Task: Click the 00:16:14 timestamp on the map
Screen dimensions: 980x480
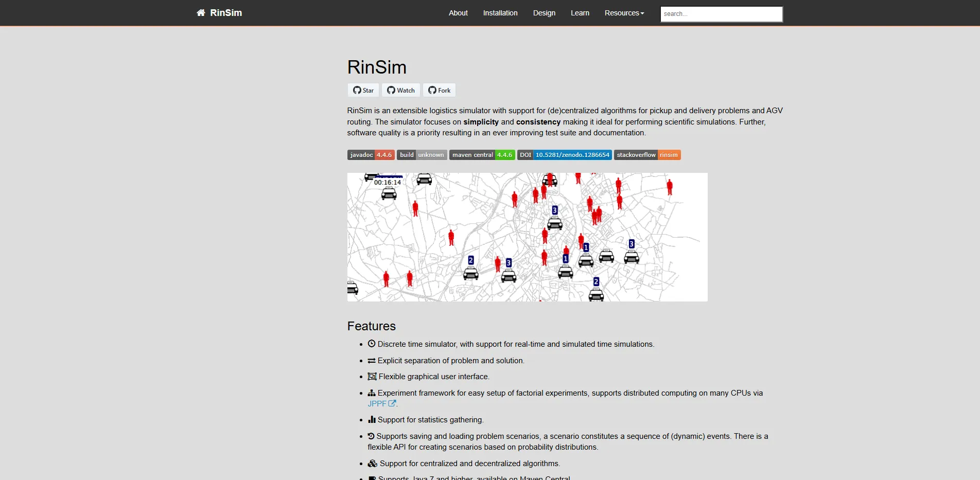Action: click(388, 182)
